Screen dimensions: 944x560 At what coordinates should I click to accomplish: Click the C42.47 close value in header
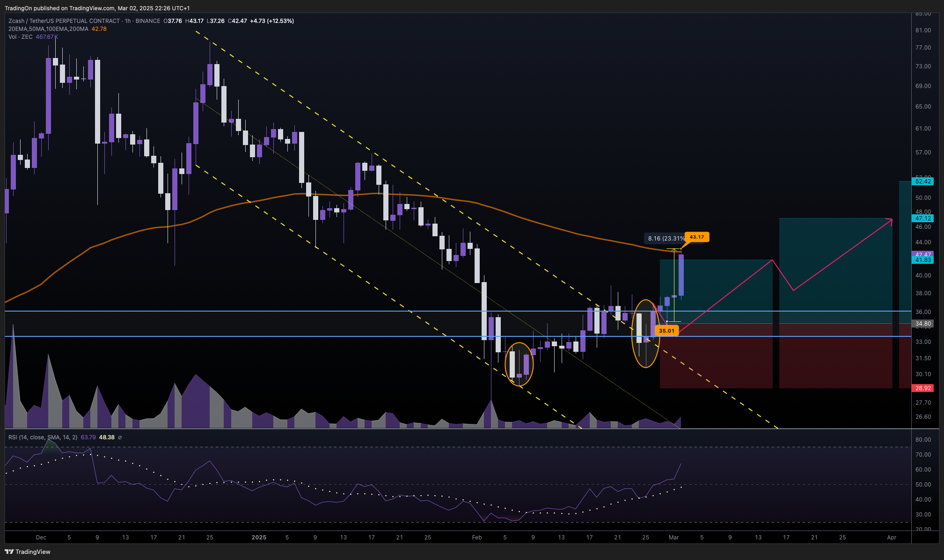coord(237,21)
